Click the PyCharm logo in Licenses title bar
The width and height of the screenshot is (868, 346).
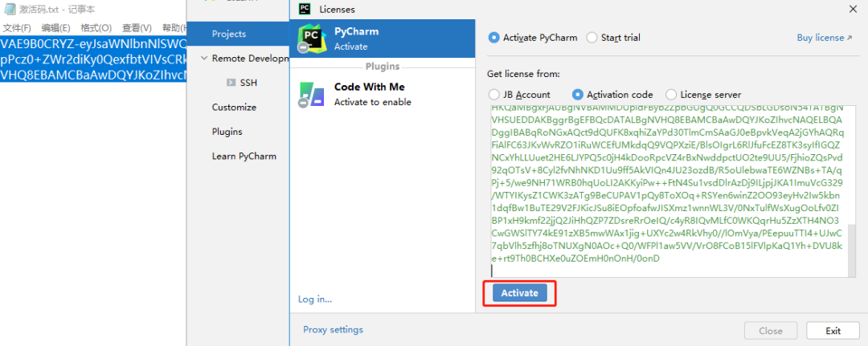[x=305, y=9]
